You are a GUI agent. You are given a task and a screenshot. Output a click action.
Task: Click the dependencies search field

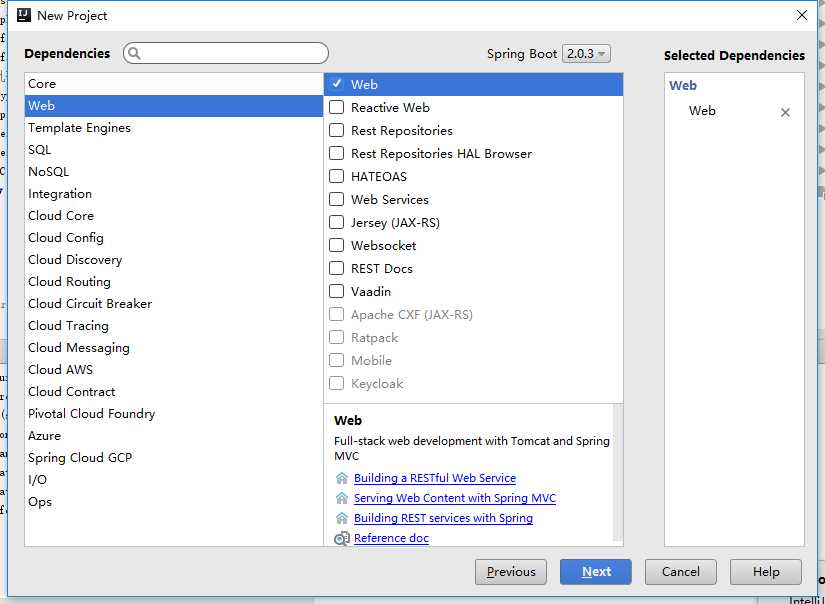point(226,53)
